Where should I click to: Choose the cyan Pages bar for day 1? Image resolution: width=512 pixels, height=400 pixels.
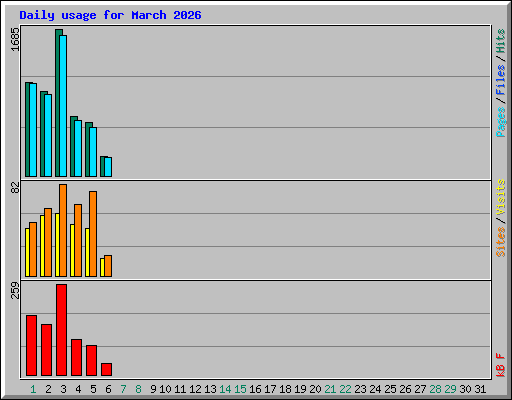click(x=33, y=130)
